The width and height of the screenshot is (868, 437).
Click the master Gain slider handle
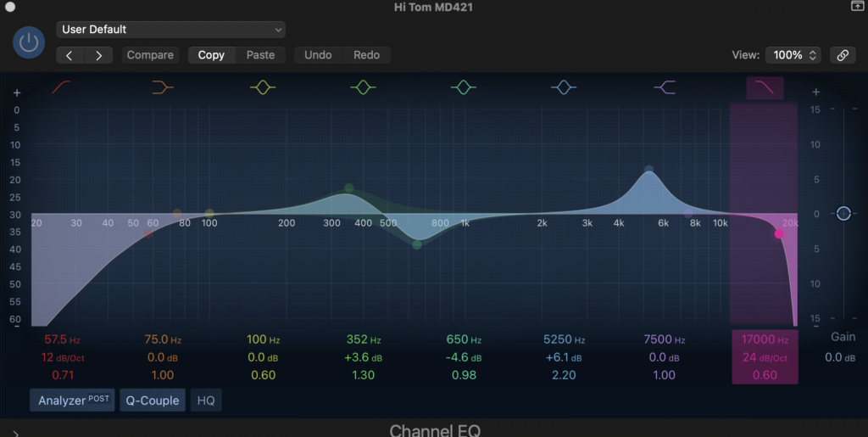click(843, 214)
